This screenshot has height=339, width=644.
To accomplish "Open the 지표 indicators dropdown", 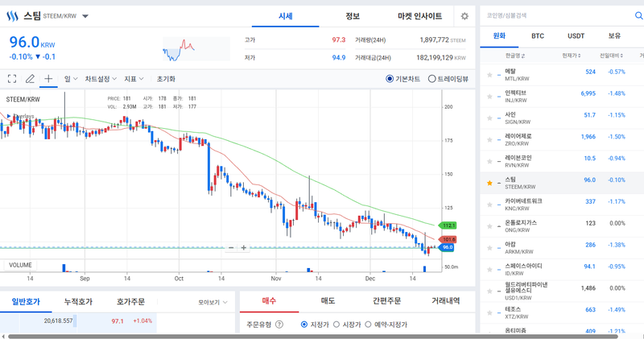I will coord(134,79).
